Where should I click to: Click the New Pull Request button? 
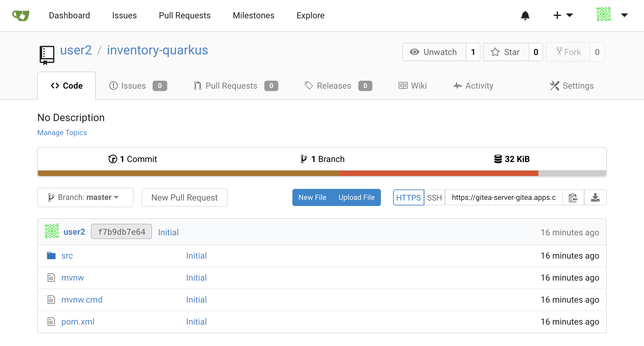tap(184, 197)
